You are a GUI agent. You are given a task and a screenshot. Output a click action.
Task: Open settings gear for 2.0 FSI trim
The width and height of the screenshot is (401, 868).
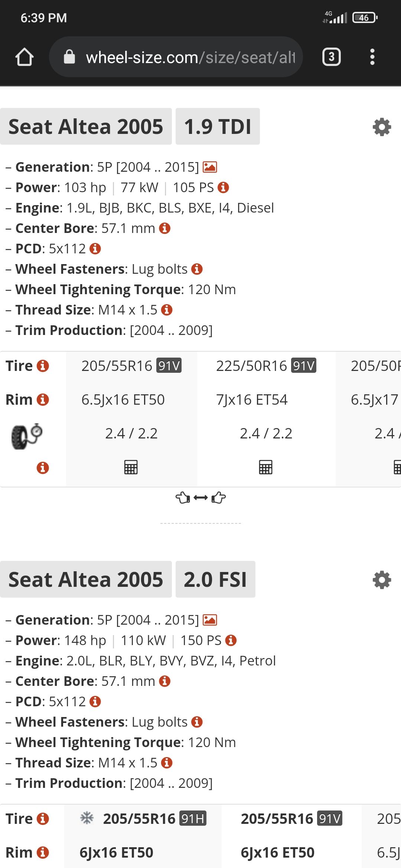pos(382,580)
